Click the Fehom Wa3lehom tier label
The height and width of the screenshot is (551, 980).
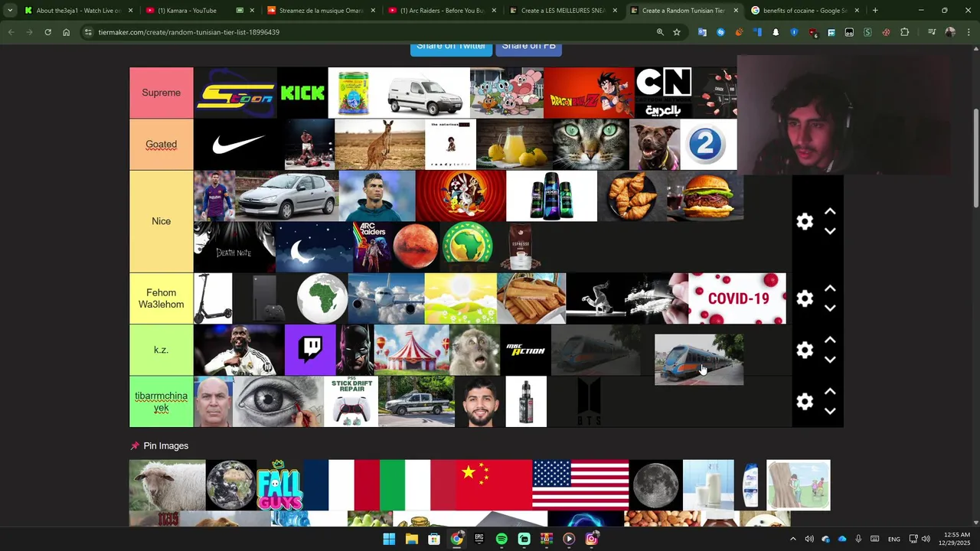coord(161,298)
